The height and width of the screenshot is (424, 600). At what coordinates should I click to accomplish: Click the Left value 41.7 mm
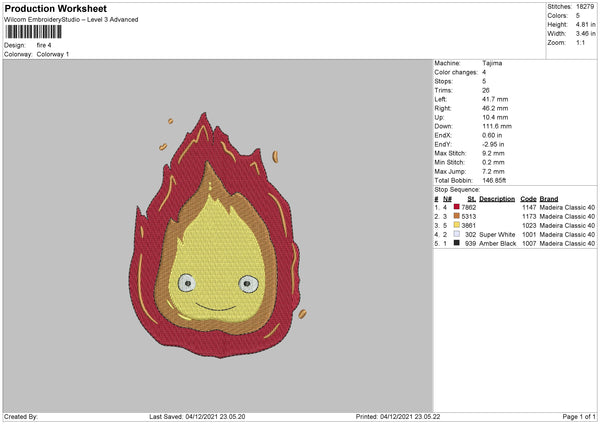495,99
